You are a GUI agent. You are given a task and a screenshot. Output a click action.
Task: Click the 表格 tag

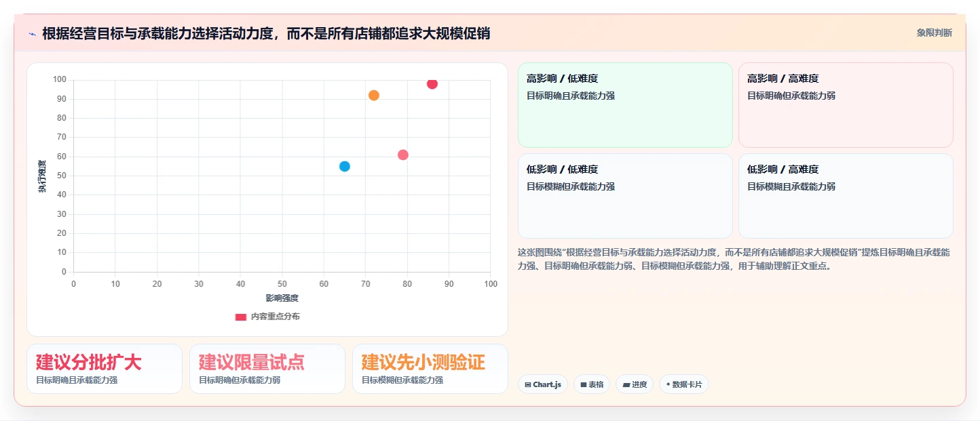point(592,384)
